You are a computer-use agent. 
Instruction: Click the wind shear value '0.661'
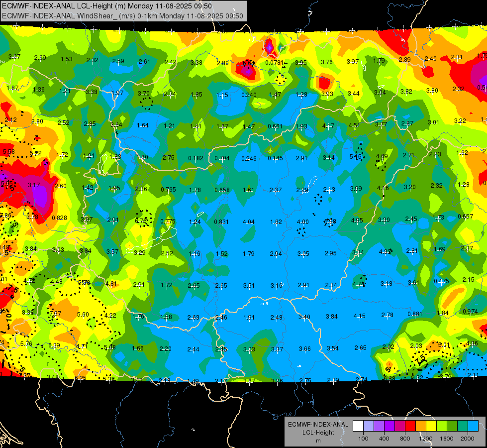coord(275,126)
